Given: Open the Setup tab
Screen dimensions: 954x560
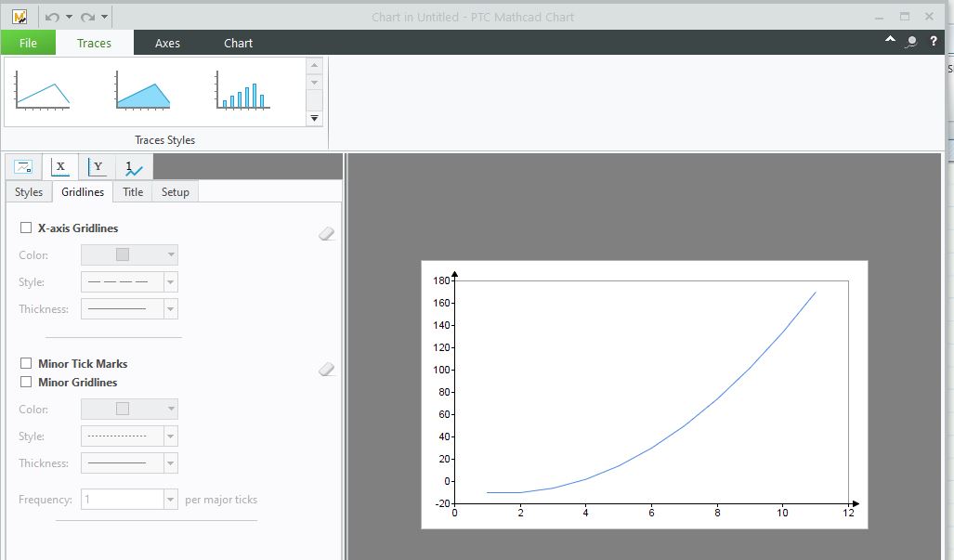Looking at the screenshot, I should [x=175, y=191].
